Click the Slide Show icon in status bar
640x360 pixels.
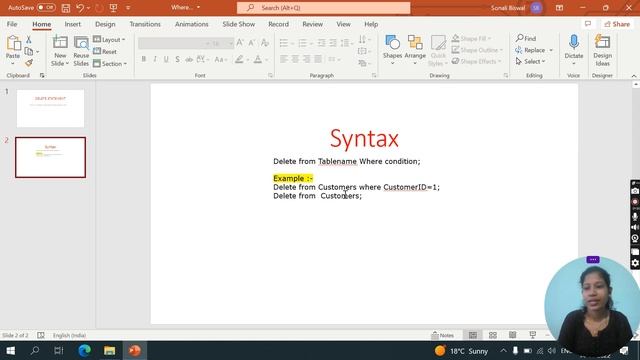point(532,335)
